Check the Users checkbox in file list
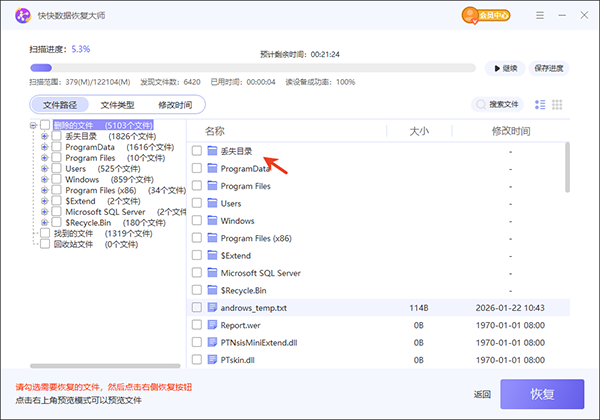Viewport: 600px width, 420px height. (x=197, y=203)
